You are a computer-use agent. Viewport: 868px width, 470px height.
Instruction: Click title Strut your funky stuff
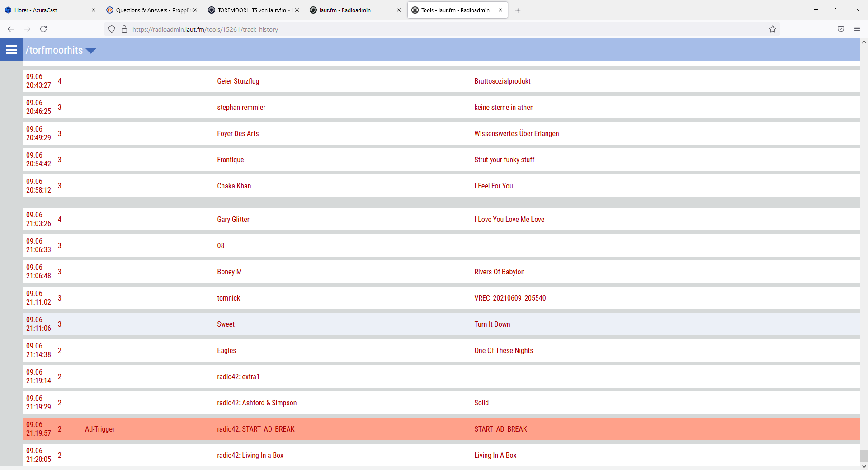point(504,160)
